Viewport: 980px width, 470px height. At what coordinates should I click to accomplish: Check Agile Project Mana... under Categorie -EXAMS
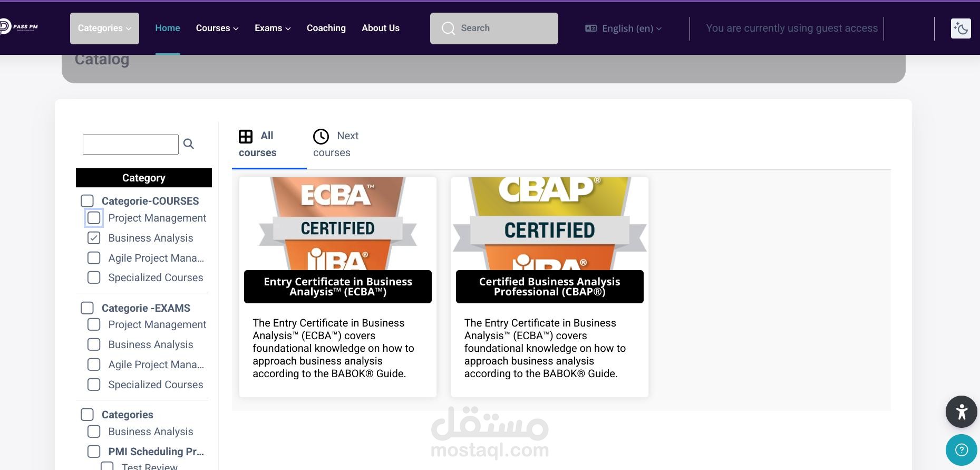(94, 365)
